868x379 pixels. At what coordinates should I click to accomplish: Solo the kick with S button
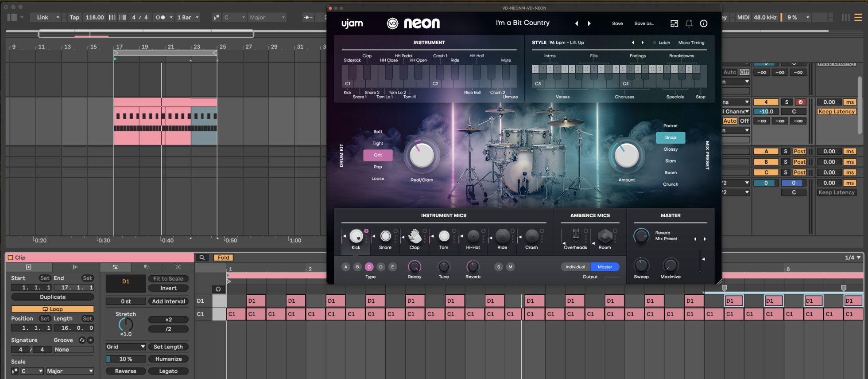point(499,267)
